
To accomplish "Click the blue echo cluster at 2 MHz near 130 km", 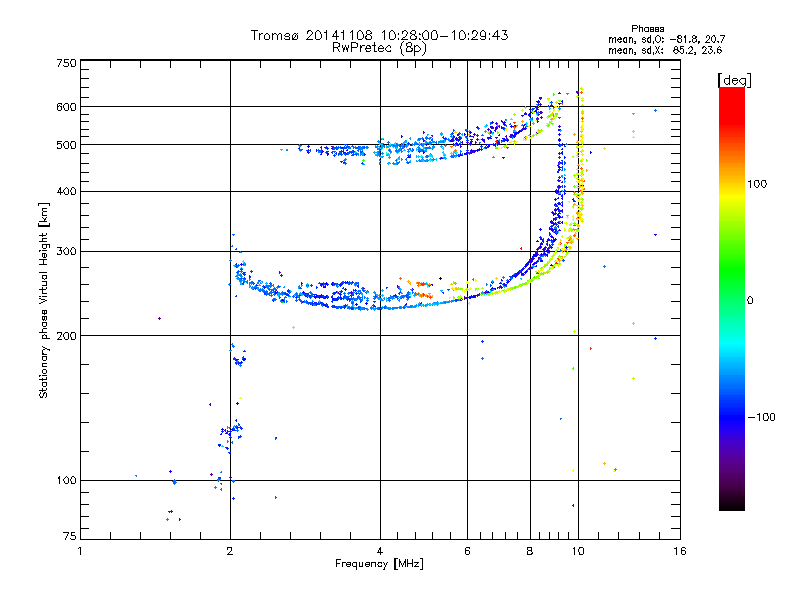I will (x=231, y=434).
